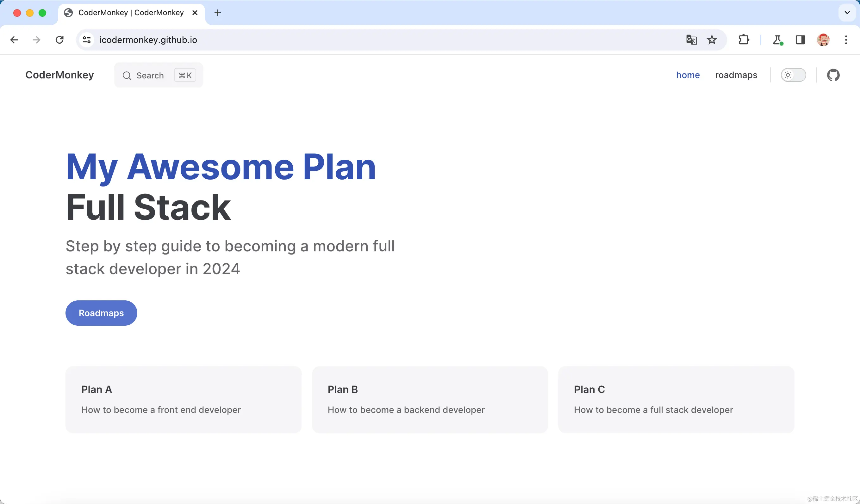This screenshot has width=860, height=504.
Task: Go back to the previous page
Action: [14, 40]
